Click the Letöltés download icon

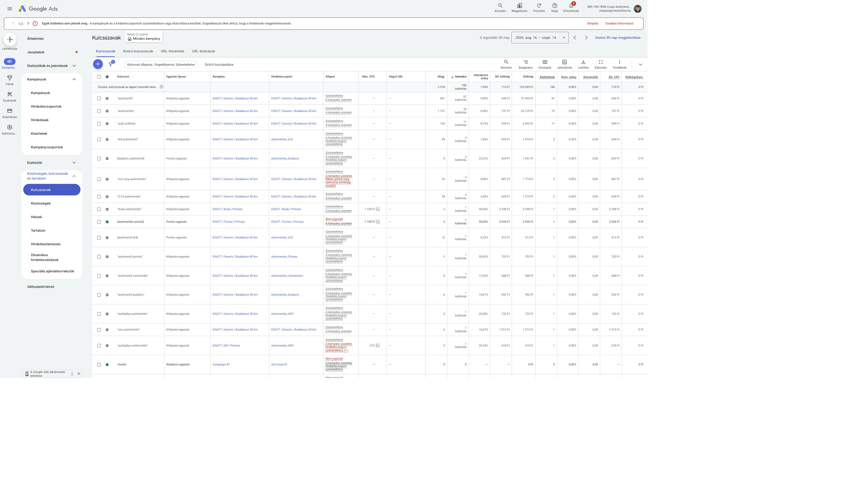pyautogui.click(x=583, y=64)
